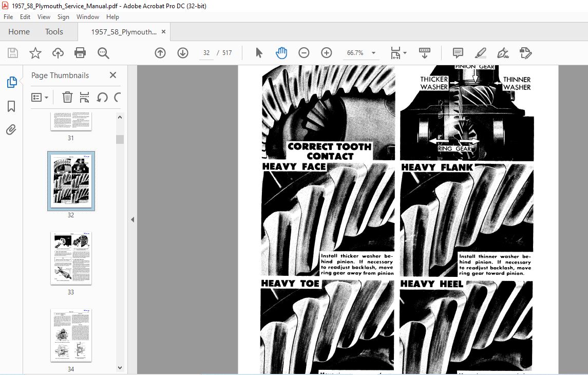The width and height of the screenshot is (588, 375).
Task: Select page 31 thumbnail
Action: point(71,121)
